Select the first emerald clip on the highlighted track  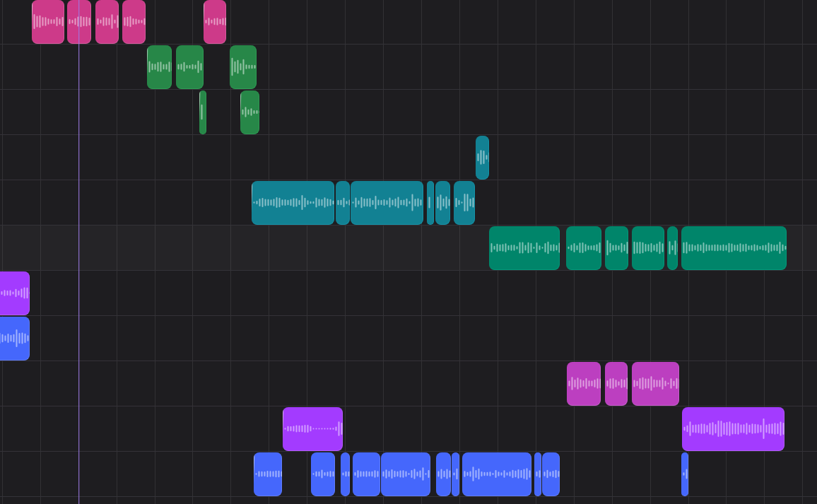point(524,248)
